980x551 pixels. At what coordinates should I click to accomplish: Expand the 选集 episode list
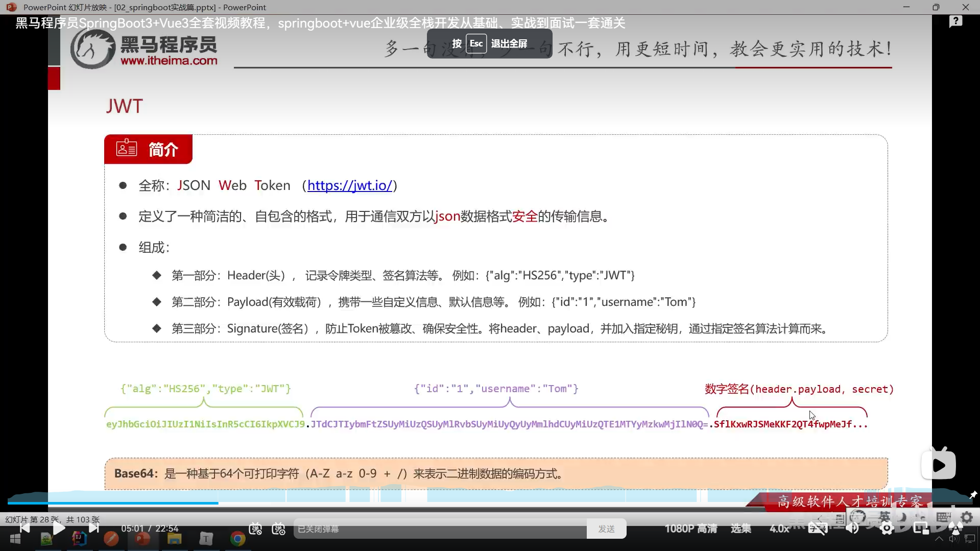click(x=741, y=529)
